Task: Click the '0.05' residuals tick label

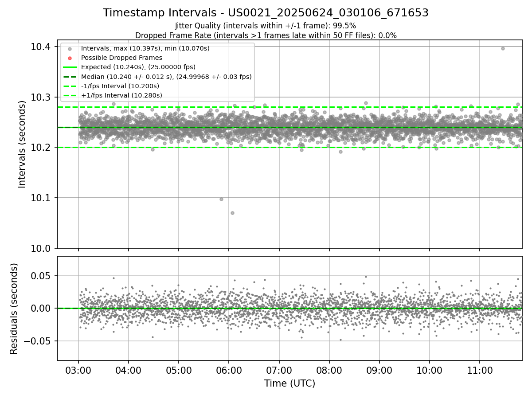Action: (42, 276)
